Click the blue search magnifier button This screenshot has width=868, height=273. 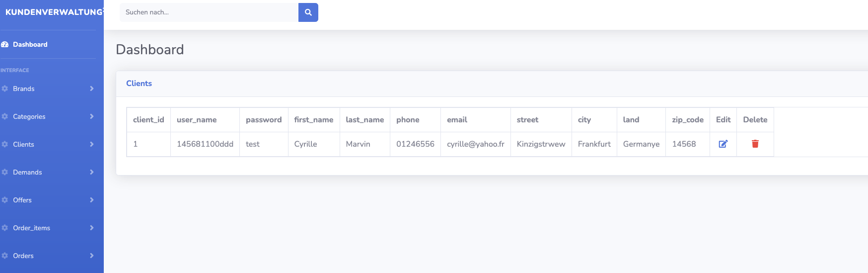click(308, 12)
